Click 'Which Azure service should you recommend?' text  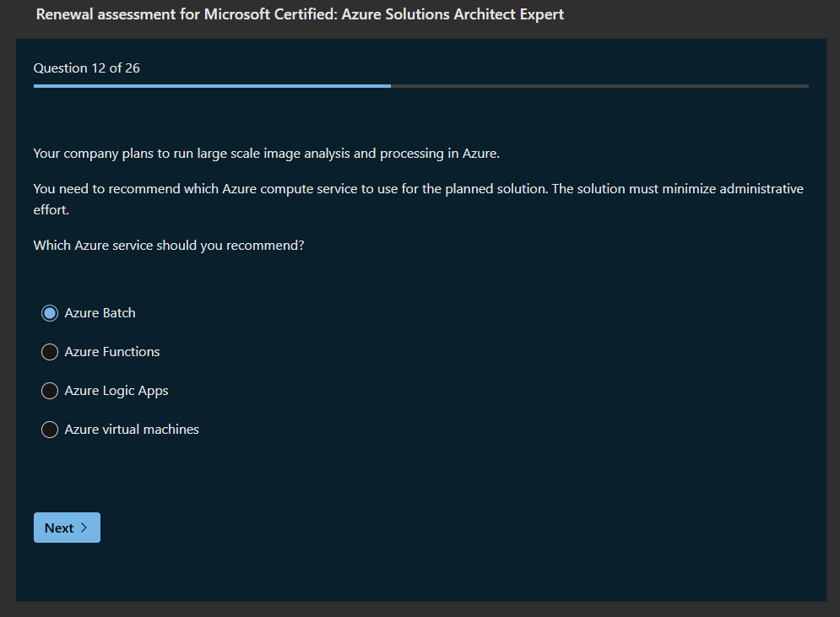(169, 246)
